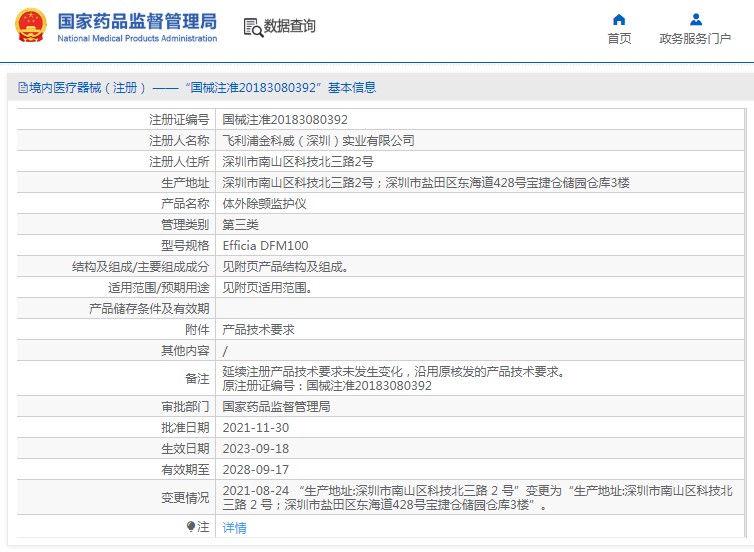Viewport: 754px width, 552px height.
Task: Click National Medical Products Administration subtitle
Action: tap(138, 38)
